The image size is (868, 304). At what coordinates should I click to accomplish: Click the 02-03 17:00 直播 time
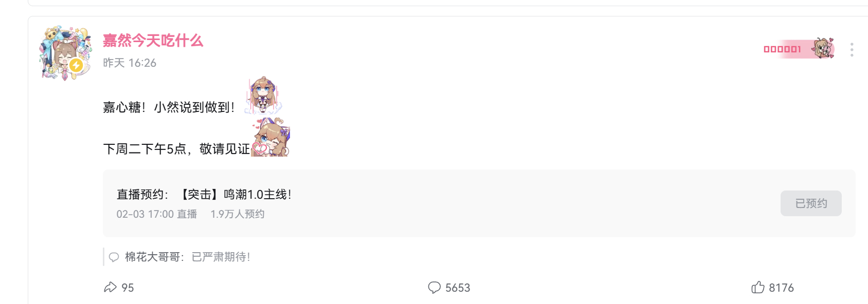click(x=156, y=214)
